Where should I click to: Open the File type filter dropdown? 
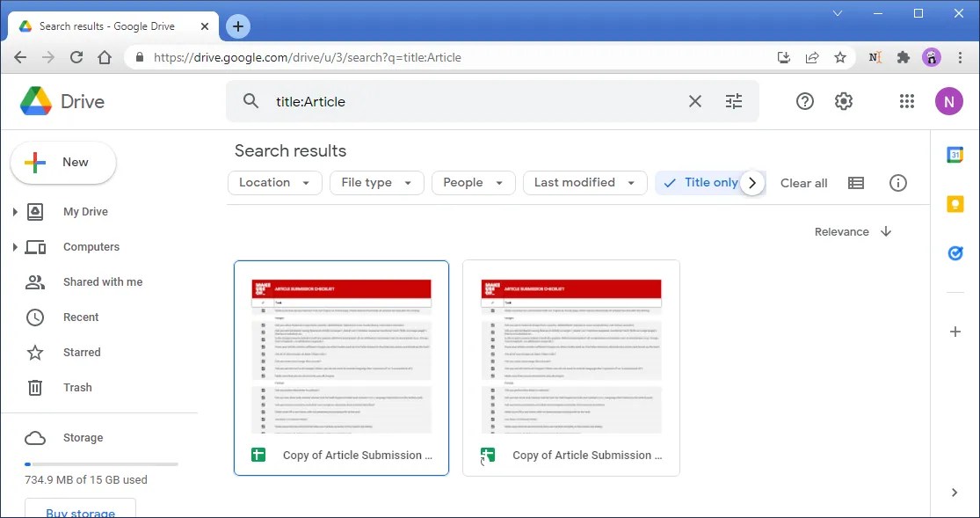(376, 182)
